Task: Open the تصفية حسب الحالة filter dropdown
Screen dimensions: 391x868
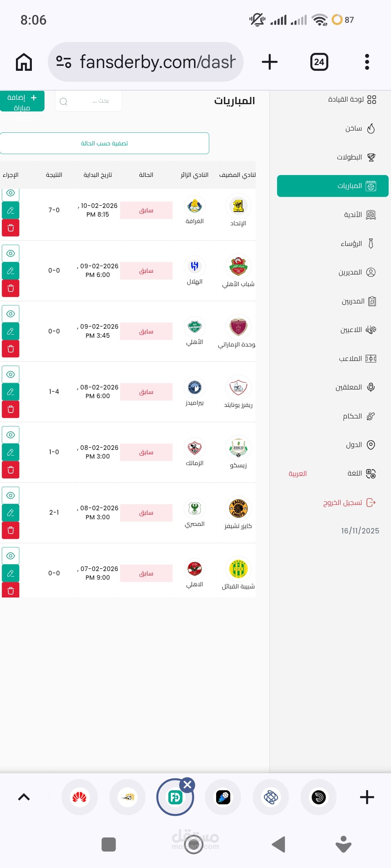Action: click(104, 143)
